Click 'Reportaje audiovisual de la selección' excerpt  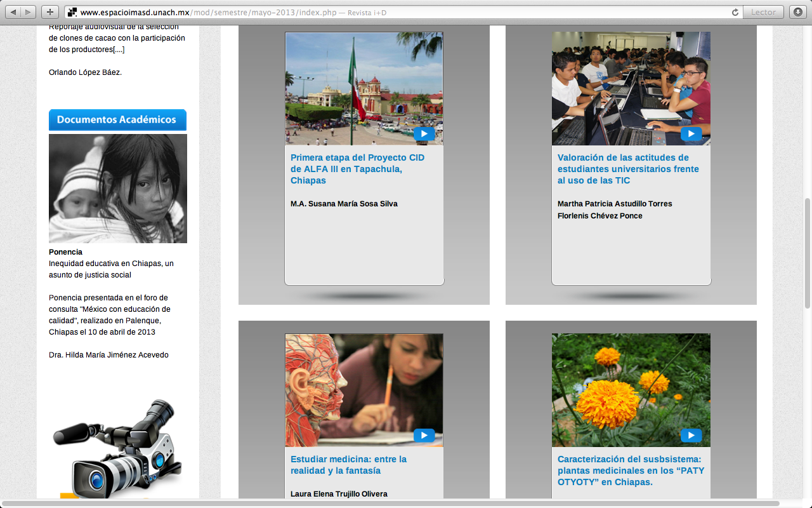pos(117,38)
